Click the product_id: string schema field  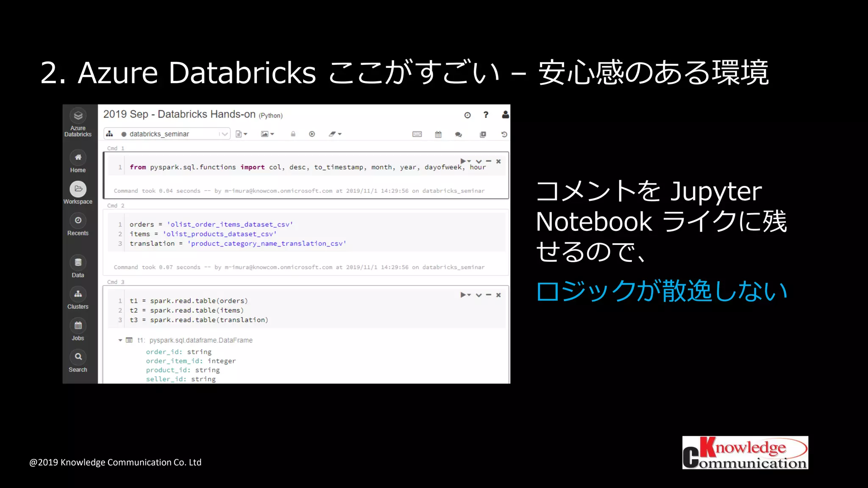click(x=183, y=370)
